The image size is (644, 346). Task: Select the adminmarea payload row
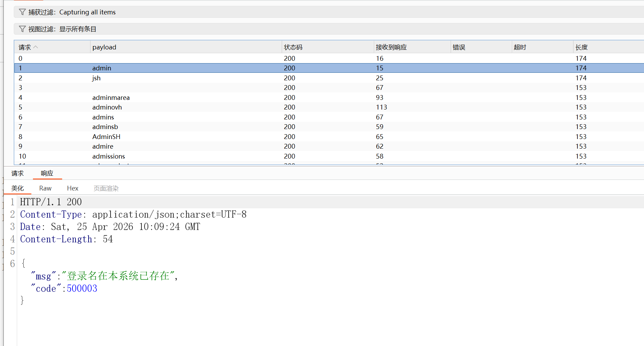[x=329, y=97]
